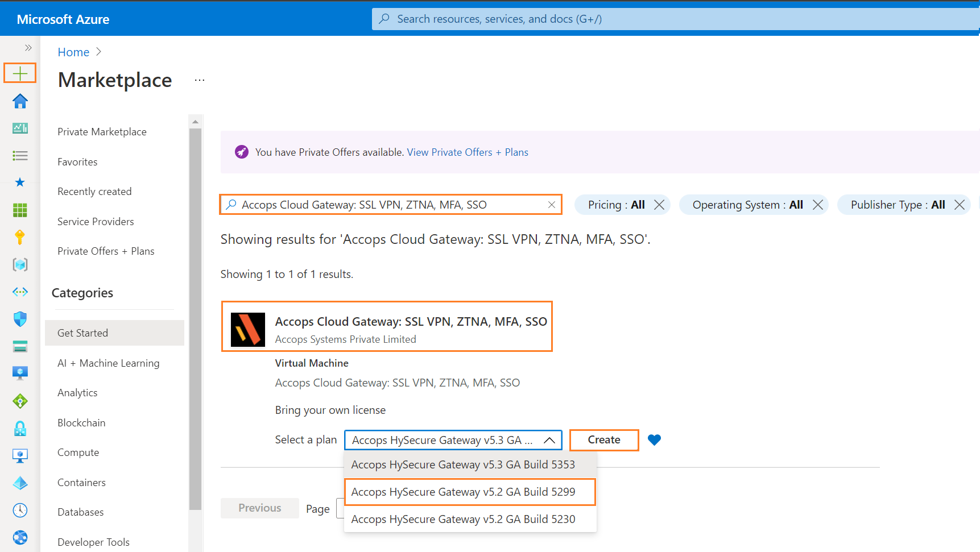Open the blue shield security icon
The width and height of the screenshot is (980, 552).
point(20,319)
